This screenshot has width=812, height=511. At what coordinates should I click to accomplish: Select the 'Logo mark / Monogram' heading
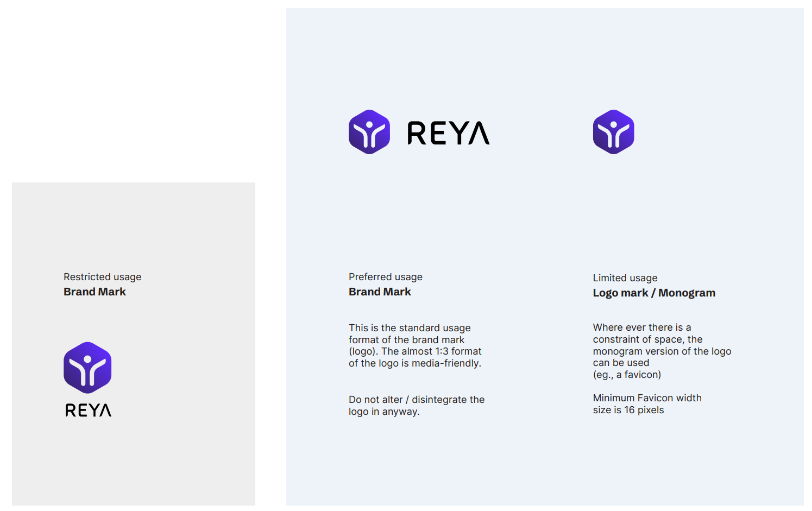tap(654, 293)
